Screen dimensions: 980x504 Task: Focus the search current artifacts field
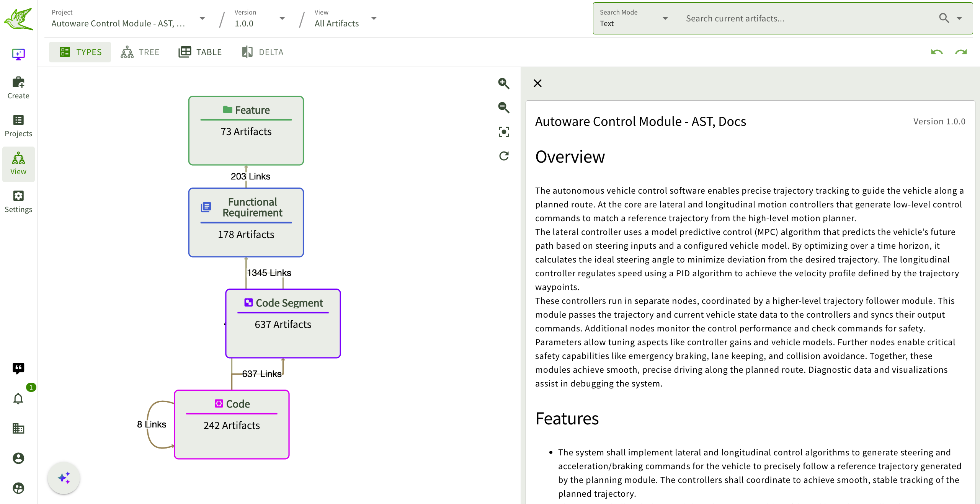click(804, 18)
